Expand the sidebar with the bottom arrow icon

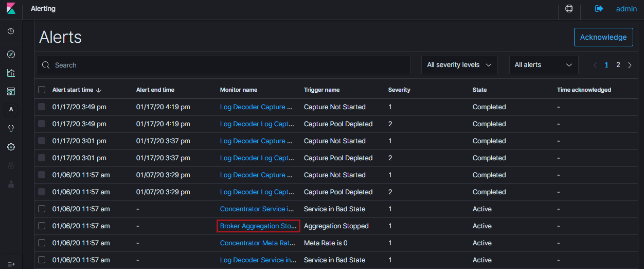[x=11, y=264]
